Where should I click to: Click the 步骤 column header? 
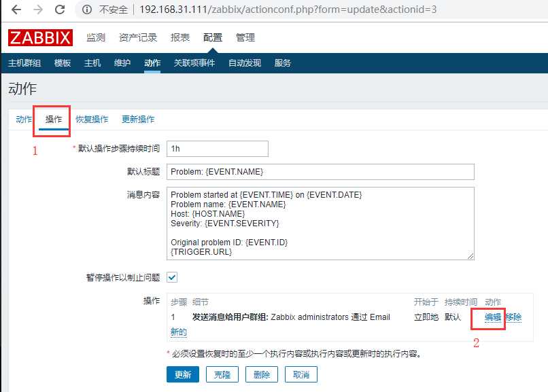coord(179,302)
